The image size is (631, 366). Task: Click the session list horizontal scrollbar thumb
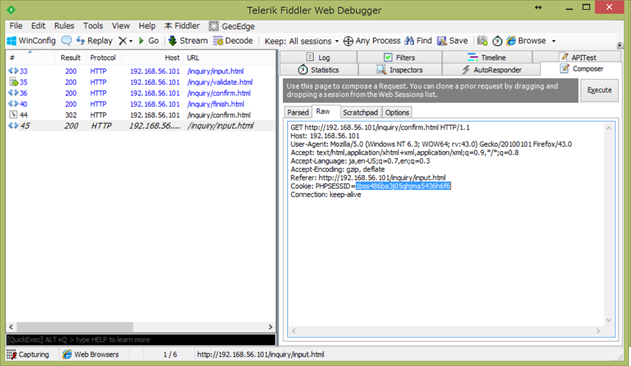(x=74, y=327)
